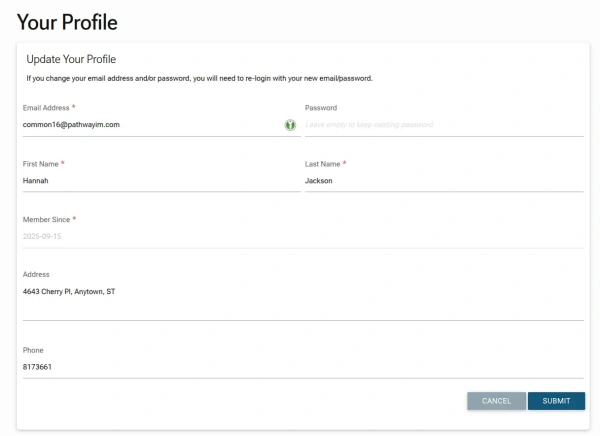This screenshot has height=436, width=600.
Task: Click the 'First Name' label
Action: click(x=41, y=164)
